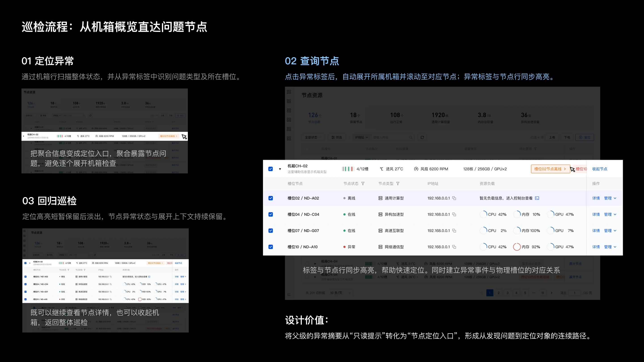This screenshot has height=362, width=644.
Task: Open the dimmed IP地址 search type dropdown
Action: coord(362,137)
